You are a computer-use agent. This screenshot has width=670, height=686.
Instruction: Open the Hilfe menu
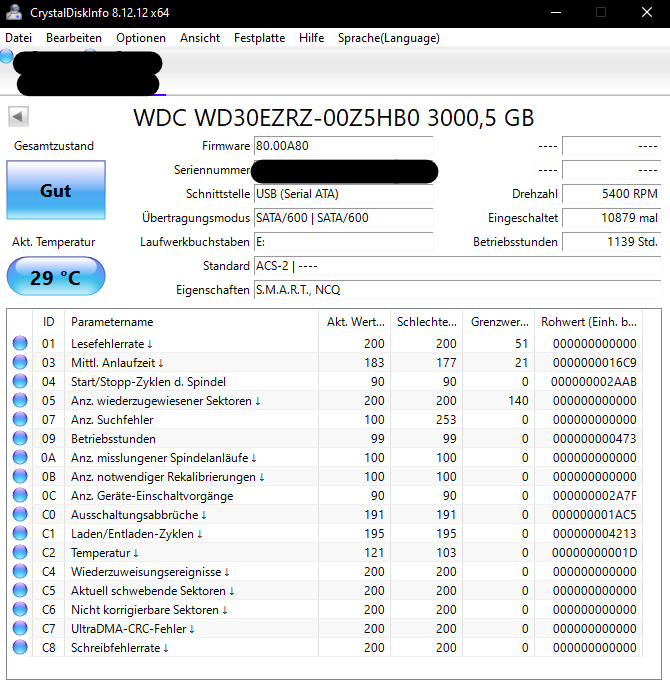pyautogui.click(x=312, y=38)
